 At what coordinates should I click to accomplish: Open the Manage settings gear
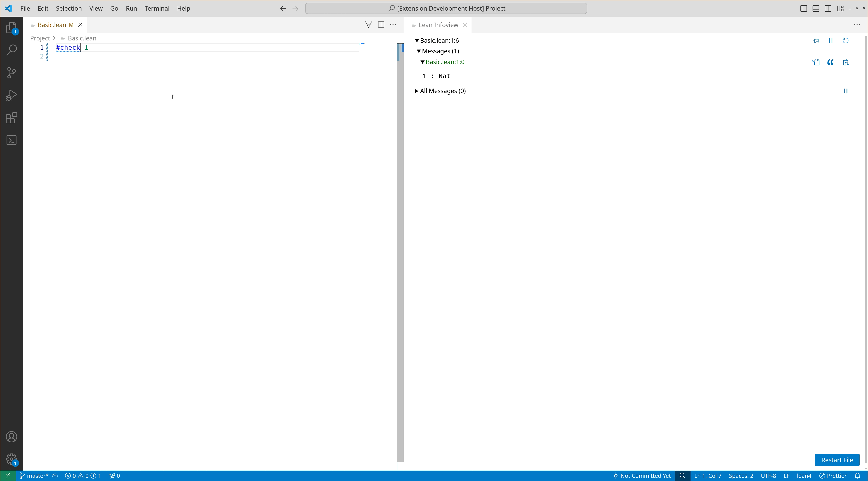(x=12, y=459)
